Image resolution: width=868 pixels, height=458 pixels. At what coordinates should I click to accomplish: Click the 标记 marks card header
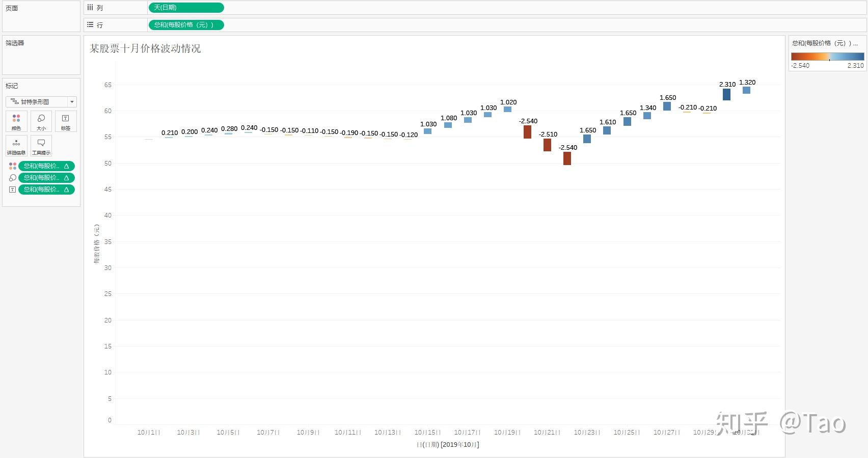(12, 86)
